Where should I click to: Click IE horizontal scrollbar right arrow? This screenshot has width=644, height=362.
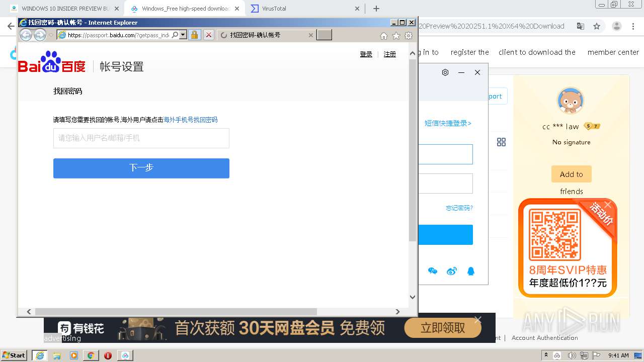[397, 312]
